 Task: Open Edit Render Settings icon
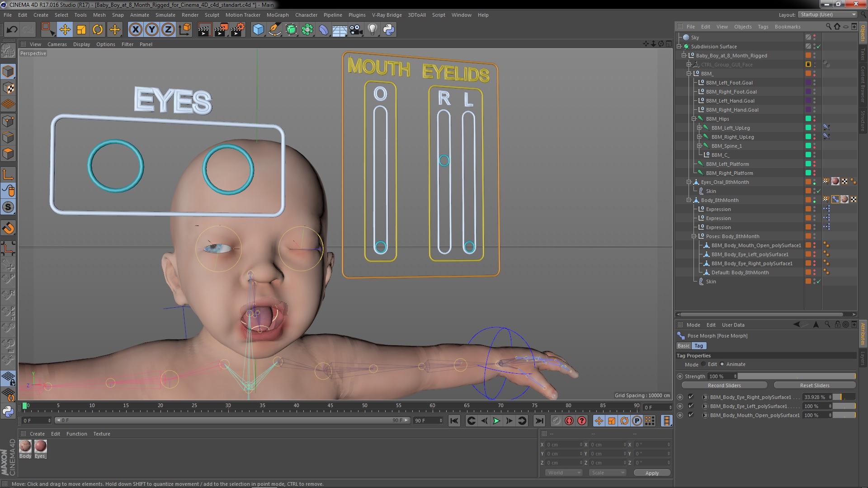point(237,30)
